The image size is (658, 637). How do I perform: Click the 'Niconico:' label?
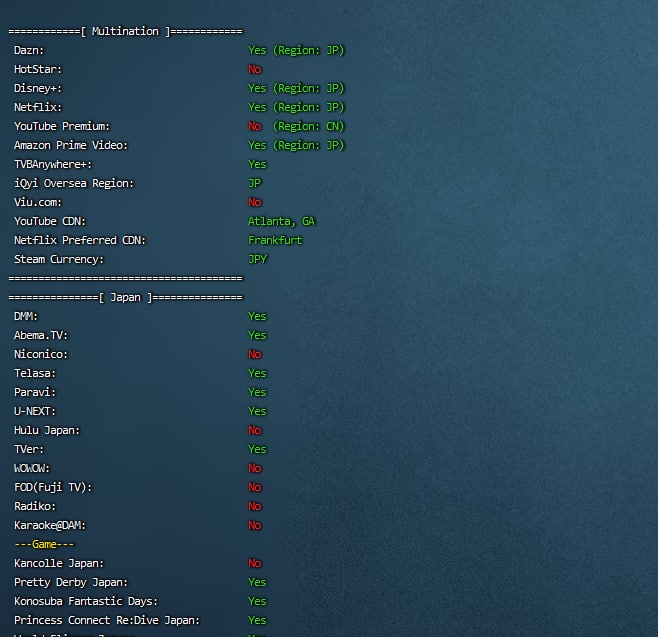41,355
